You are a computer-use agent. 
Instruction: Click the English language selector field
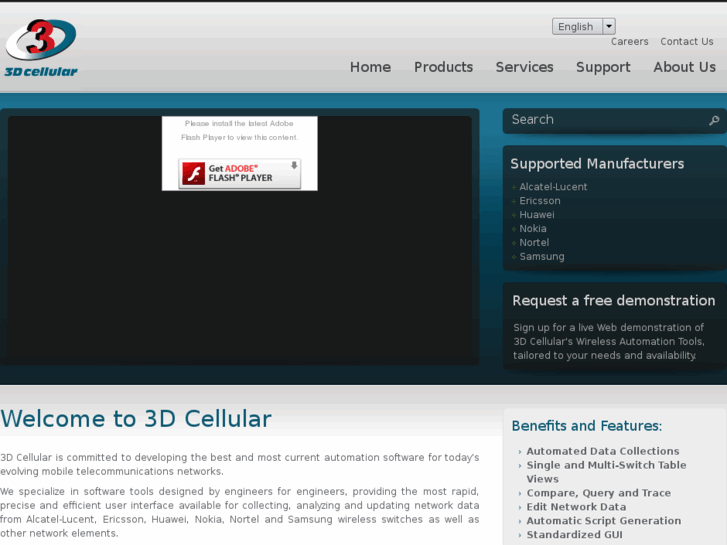click(584, 26)
